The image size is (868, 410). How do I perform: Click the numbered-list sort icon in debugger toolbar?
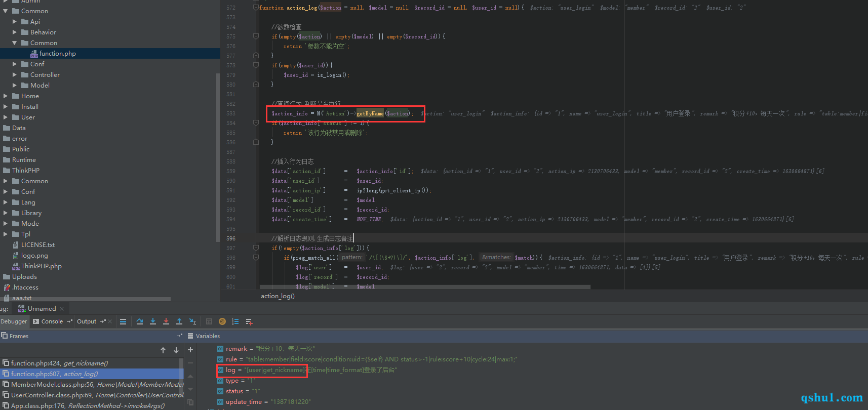tap(235, 321)
